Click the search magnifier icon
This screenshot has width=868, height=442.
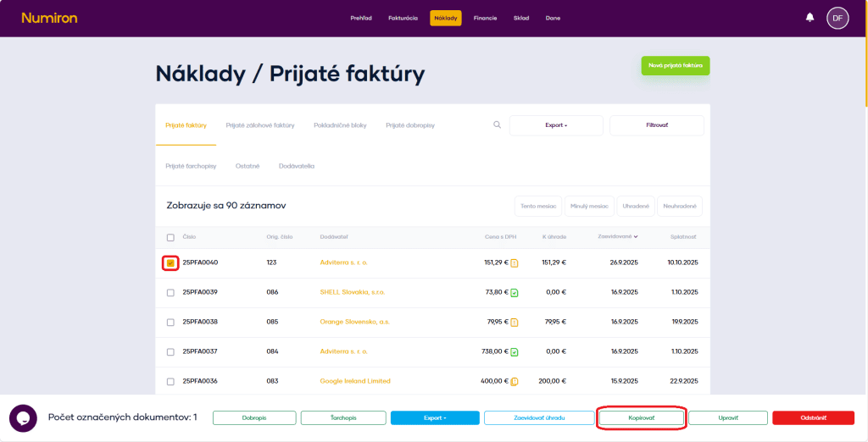click(498, 125)
